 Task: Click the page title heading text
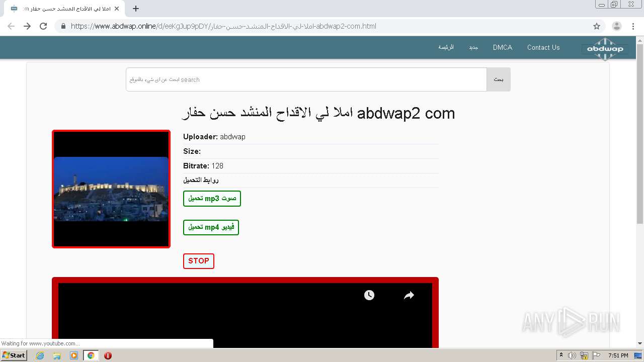(x=318, y=113)
